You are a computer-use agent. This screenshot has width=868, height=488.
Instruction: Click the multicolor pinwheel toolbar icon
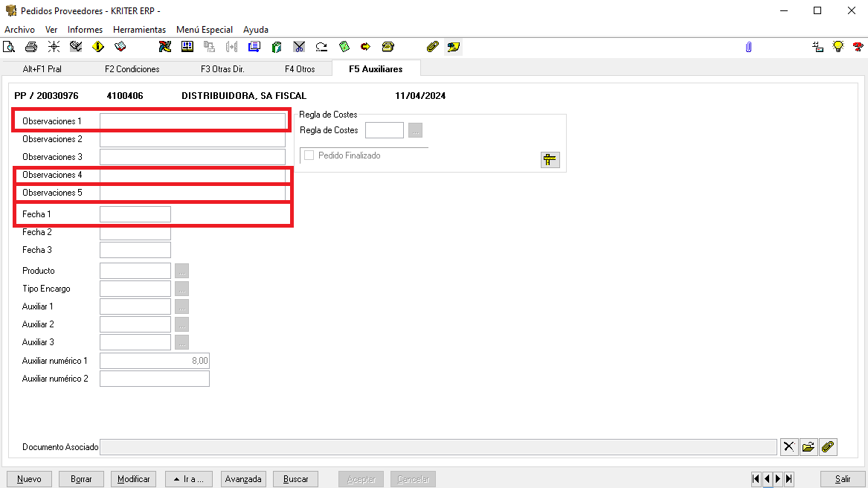point(165,47)
